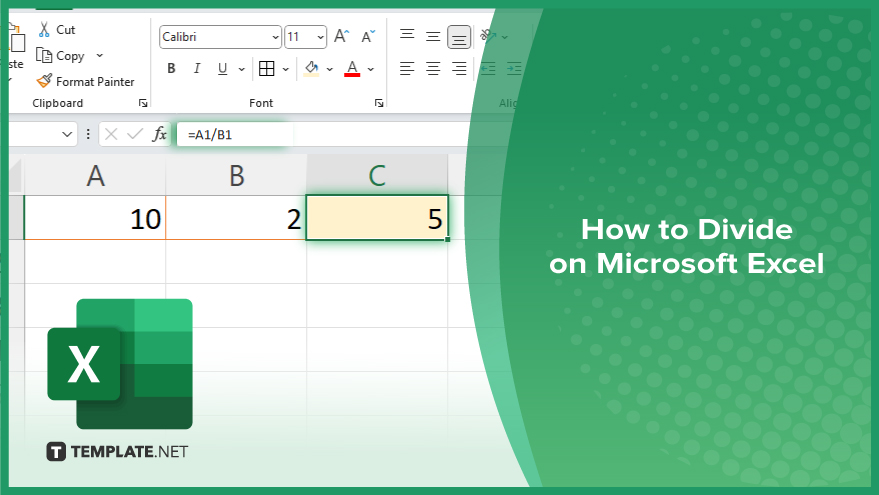The width and height of the screenshot is (879, 495).
Task: Select Top Align icon
Action: [x=407, y=35]
